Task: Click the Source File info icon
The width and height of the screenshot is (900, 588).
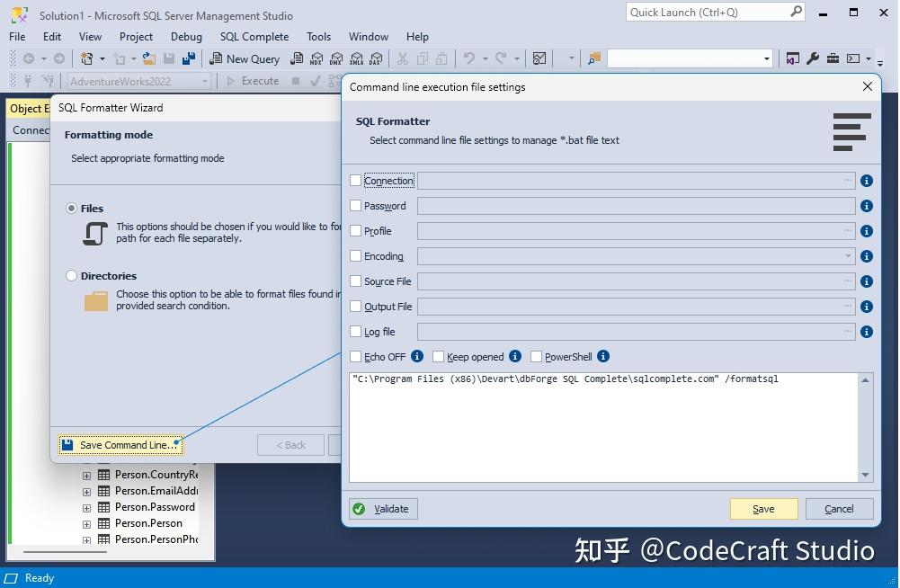Action: [867, 281]
